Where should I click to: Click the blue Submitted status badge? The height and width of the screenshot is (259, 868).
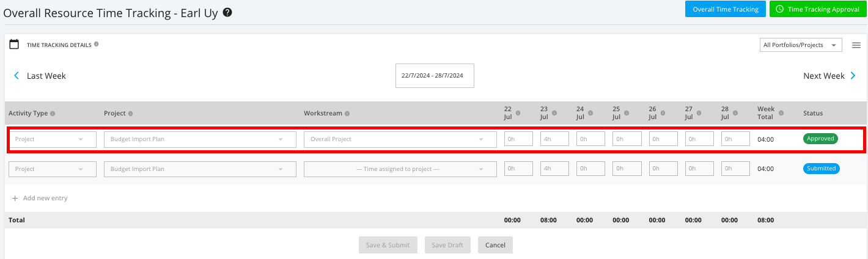[822, 169]
